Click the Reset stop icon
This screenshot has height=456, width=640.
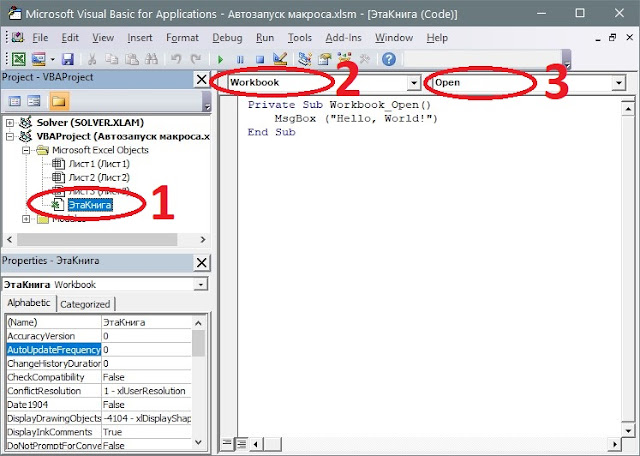click(260, 60)
